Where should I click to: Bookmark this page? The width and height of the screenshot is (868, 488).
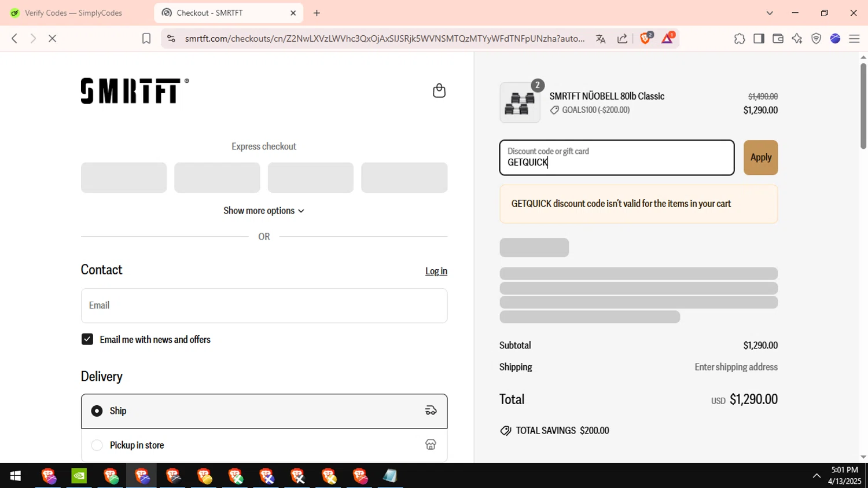146,39
